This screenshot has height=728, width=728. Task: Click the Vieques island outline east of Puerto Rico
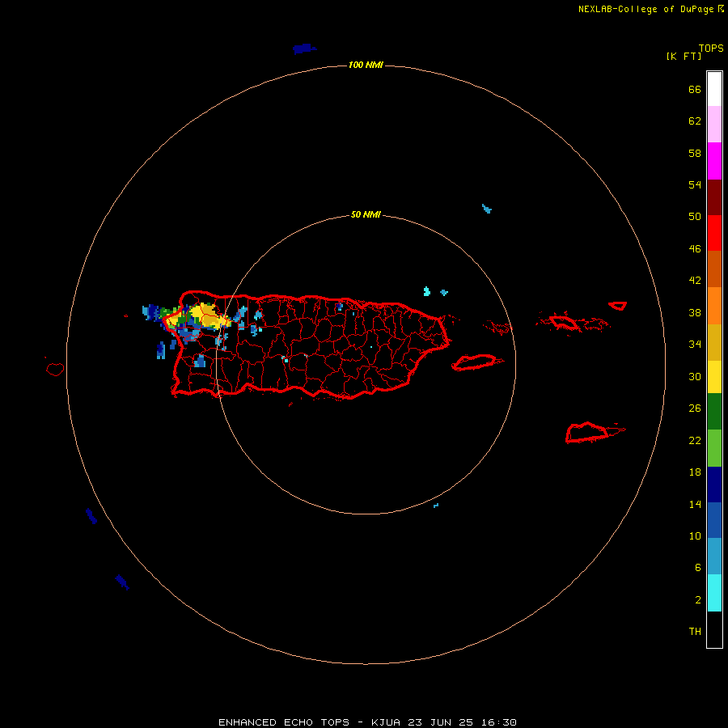[476, 362]
